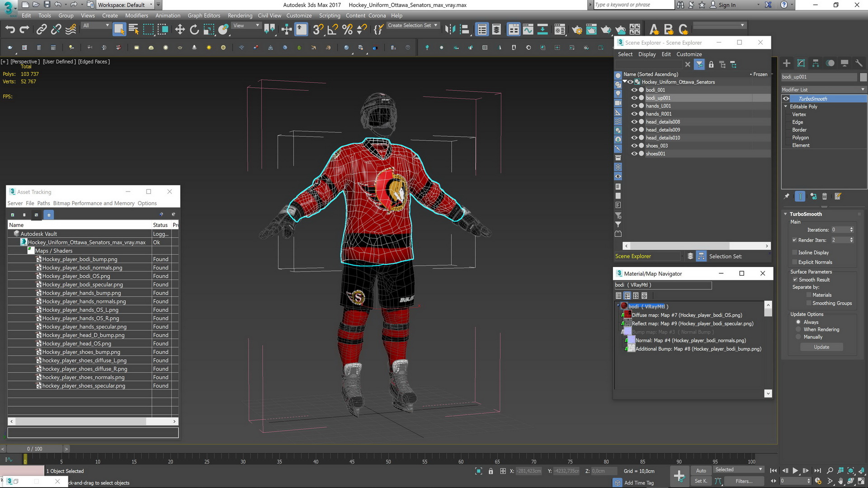The height and width of the screenshot is (488, 868).
Task: Open the All selection filter dropdown
Action: tap(96, 26)
